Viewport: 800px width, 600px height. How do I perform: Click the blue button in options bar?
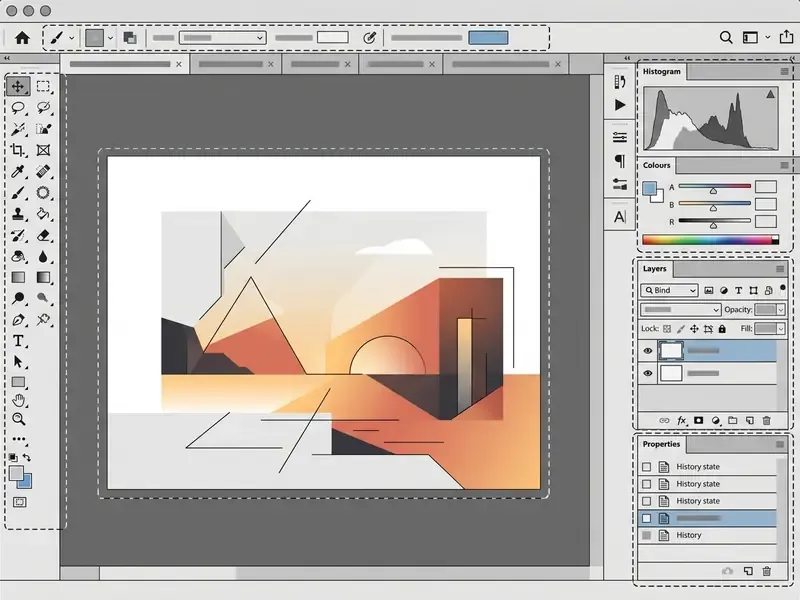coord(488,38)
